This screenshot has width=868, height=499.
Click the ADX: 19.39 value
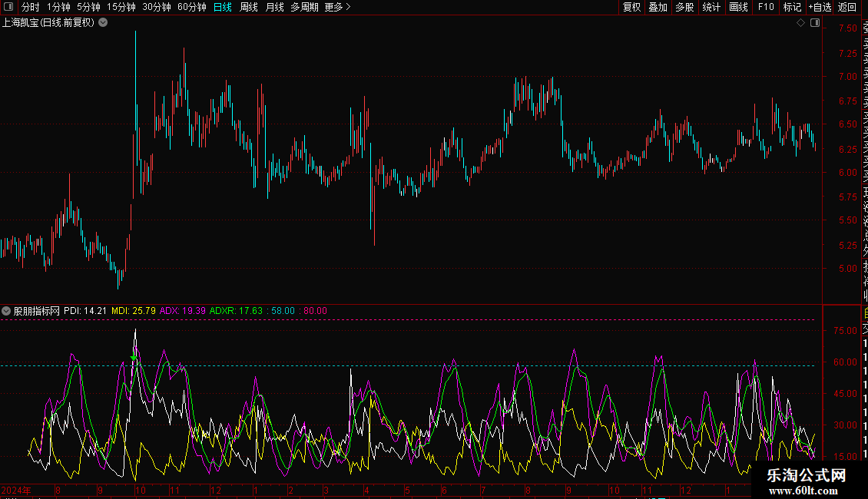183,311
